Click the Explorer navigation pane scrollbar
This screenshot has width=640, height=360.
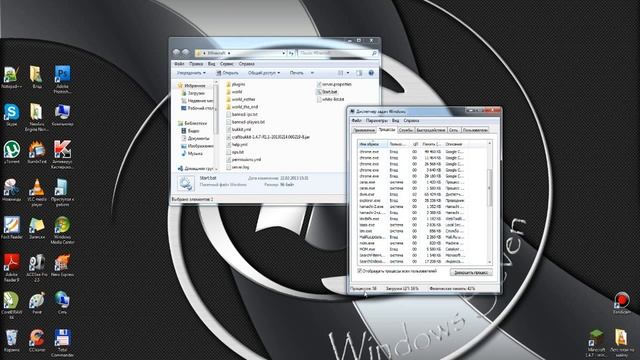pyautogui.click(x=216, y=126)
